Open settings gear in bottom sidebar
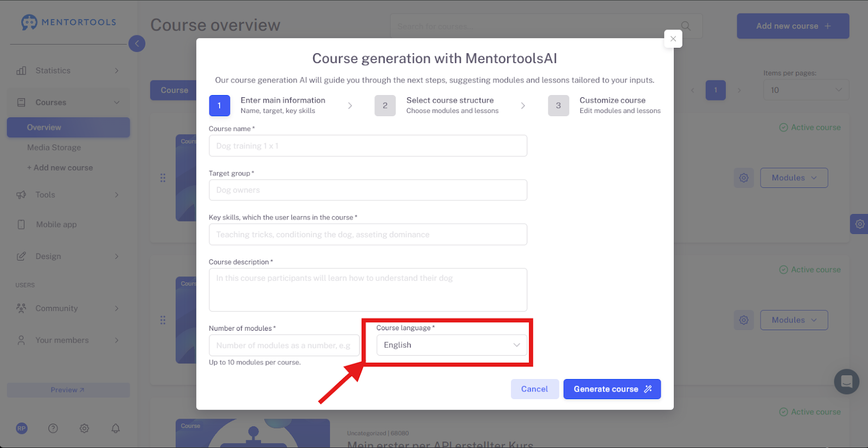Viewport: 868px width, 448px height. point(84,428)
